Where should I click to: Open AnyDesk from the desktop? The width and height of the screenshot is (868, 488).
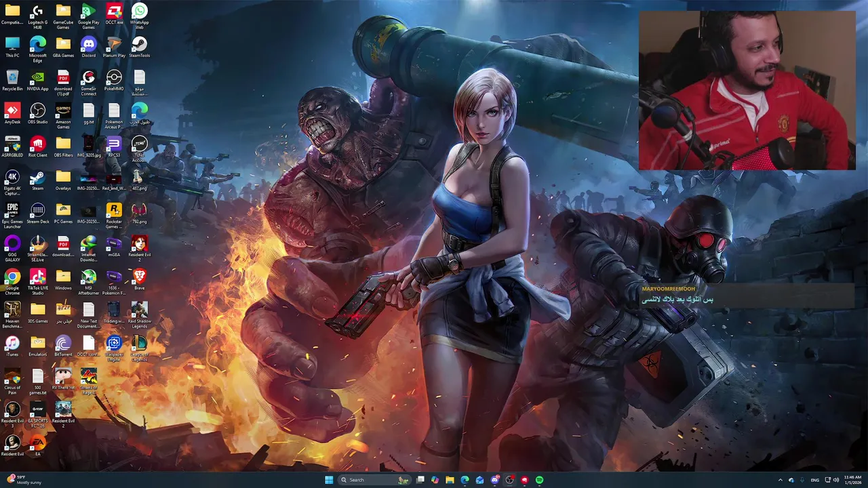click(x=12, y=113)
